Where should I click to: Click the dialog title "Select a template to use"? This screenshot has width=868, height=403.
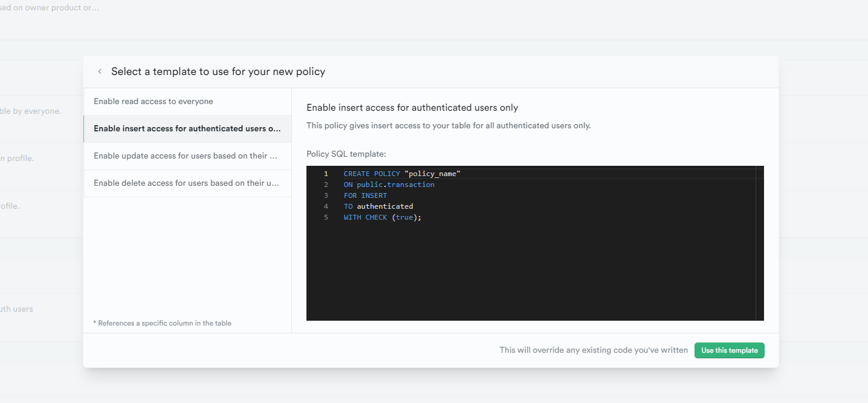(x=218, y=71)
